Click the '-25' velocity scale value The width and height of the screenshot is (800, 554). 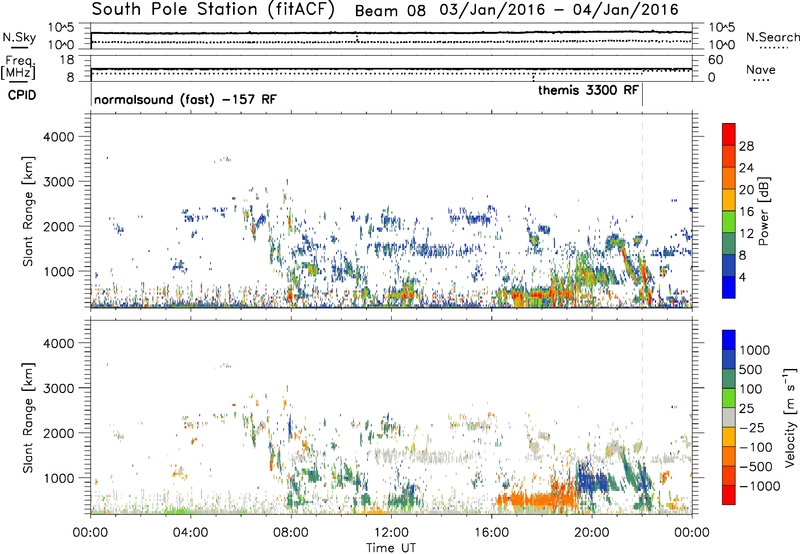pyautogui.click(x=752, y=427)
